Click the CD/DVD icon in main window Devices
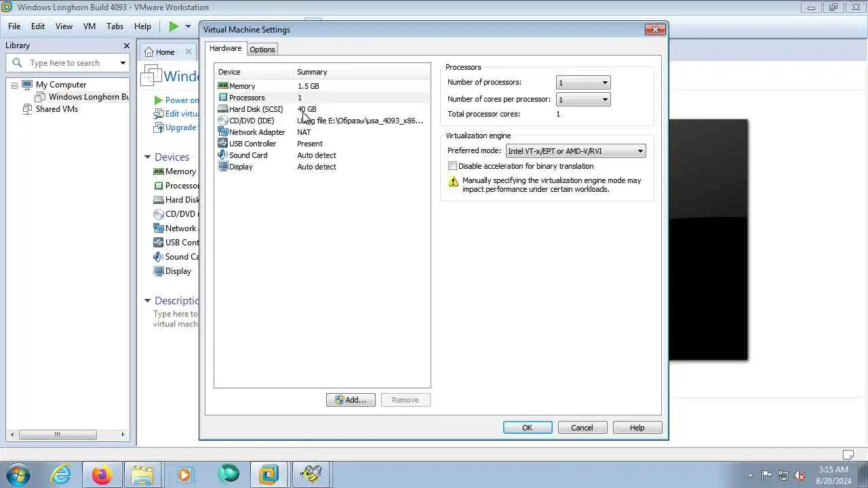This screenshot has height=488, width=868. [159, 214]
